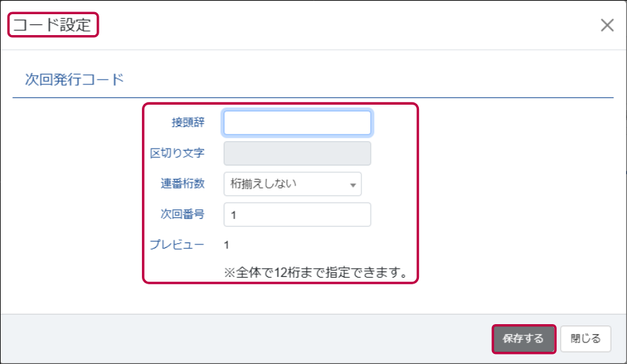Click the 連番桁数 label text
Screen dimensions: 627x364
182,184
